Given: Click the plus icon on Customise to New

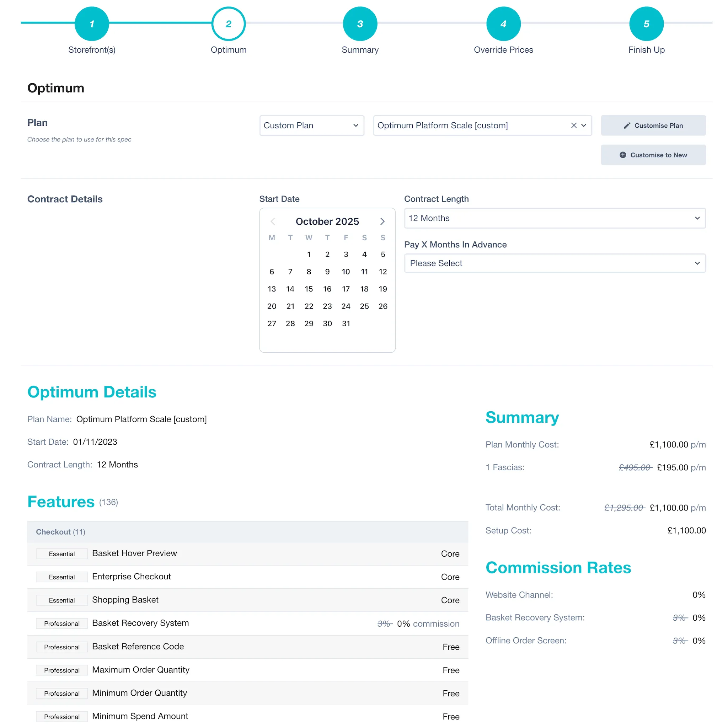Looking at the screenshot, I should pyautogui.click(x=623, y=155).
